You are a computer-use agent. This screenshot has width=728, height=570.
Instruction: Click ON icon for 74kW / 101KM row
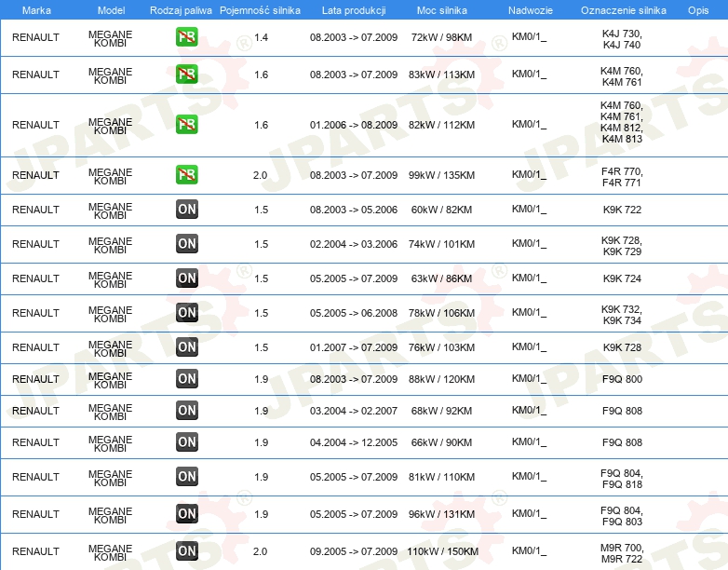(186, 244)
